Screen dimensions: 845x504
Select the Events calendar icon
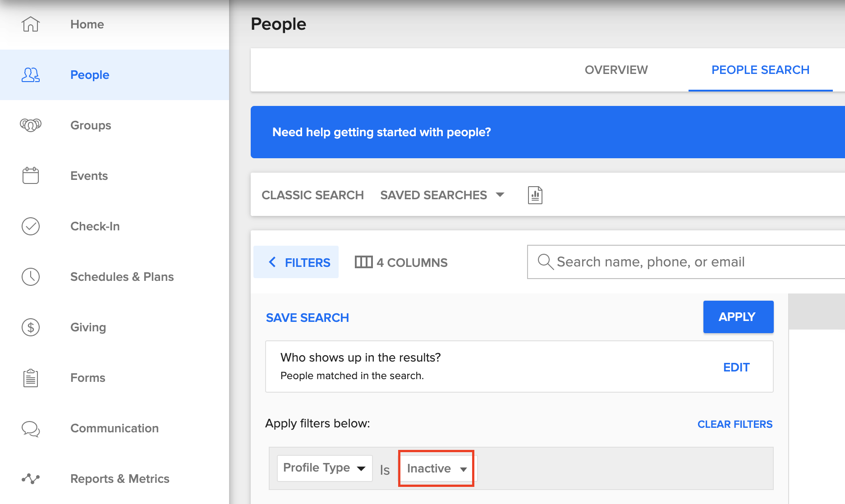[x=30, y=175]
